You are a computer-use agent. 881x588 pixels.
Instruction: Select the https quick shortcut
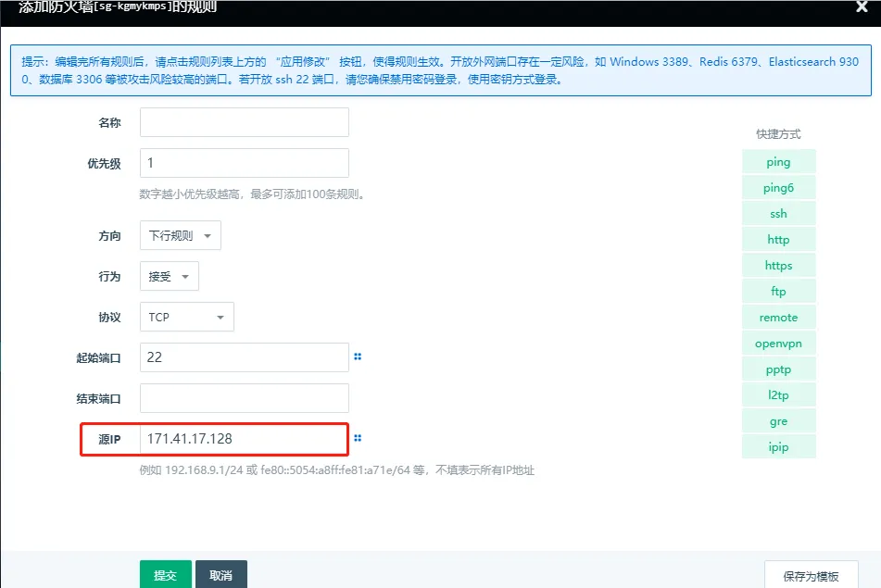point(778,265)
